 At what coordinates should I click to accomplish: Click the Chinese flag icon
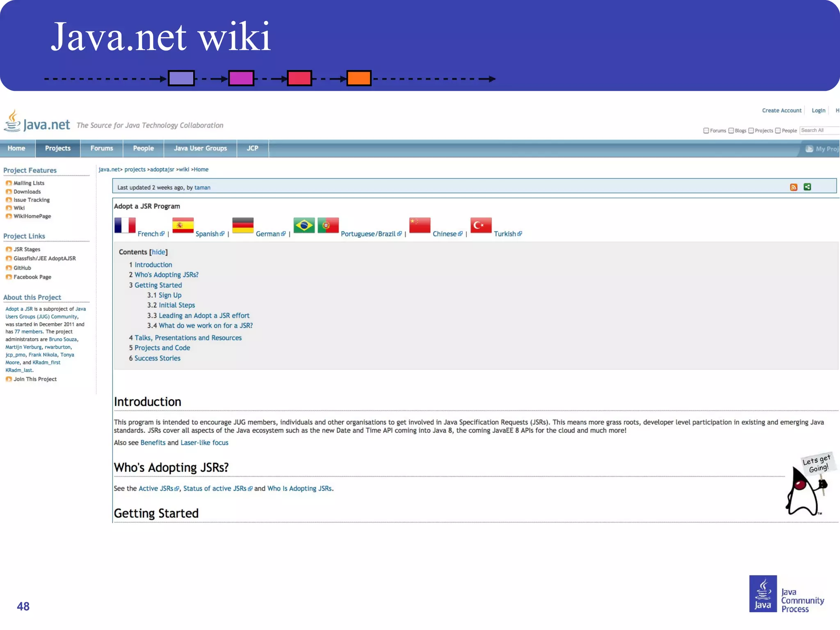[x=420, y=225]
